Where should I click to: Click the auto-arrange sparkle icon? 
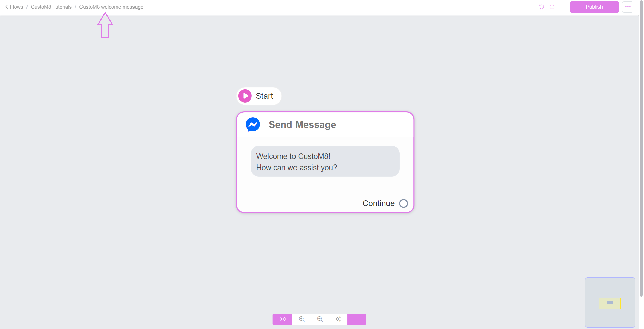tap(338, 319)
